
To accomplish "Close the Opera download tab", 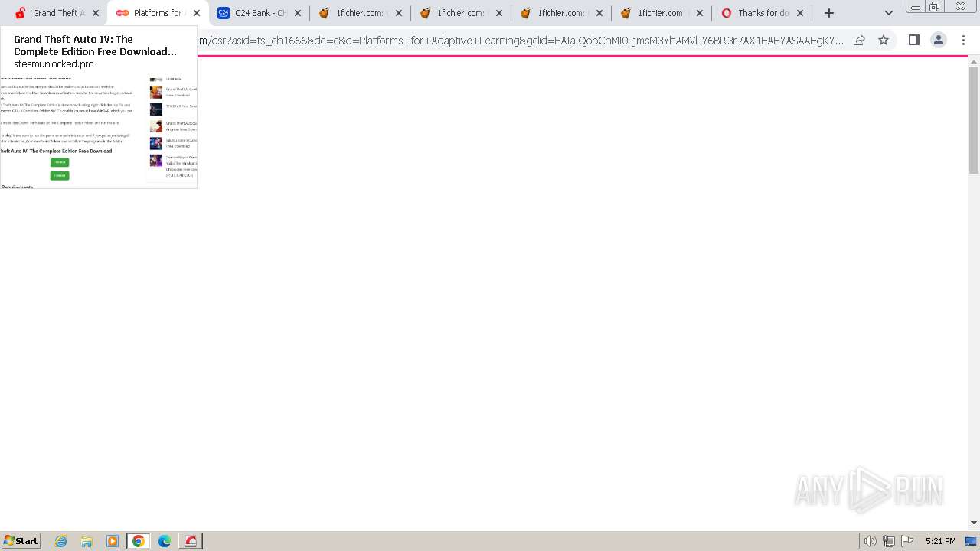I will tap(800, 13).
